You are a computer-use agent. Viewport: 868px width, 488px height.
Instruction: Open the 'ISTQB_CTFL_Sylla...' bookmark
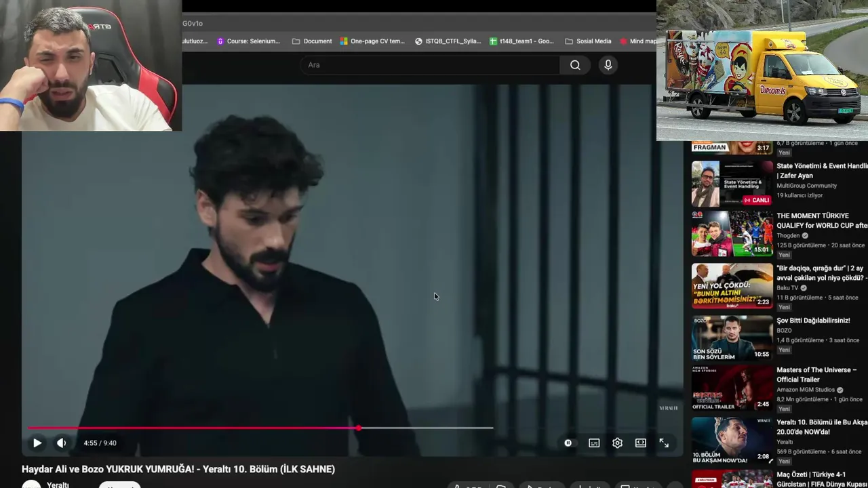448,41
